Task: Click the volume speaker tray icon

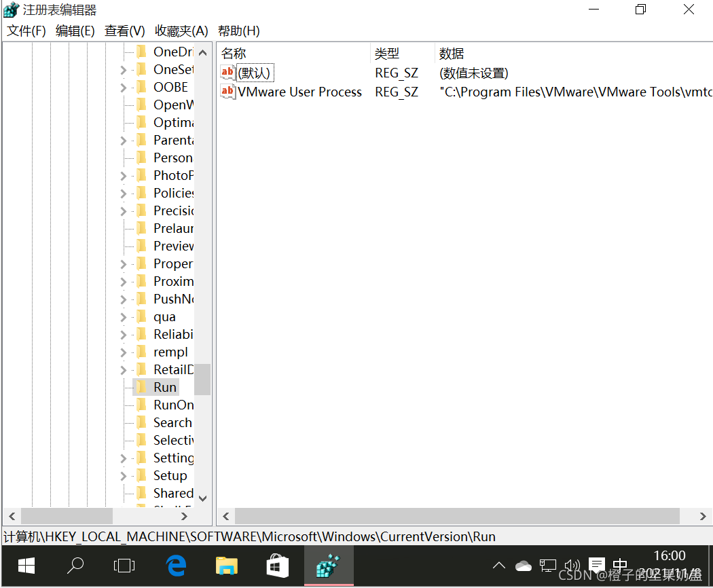Action: [x=572, y=566]
